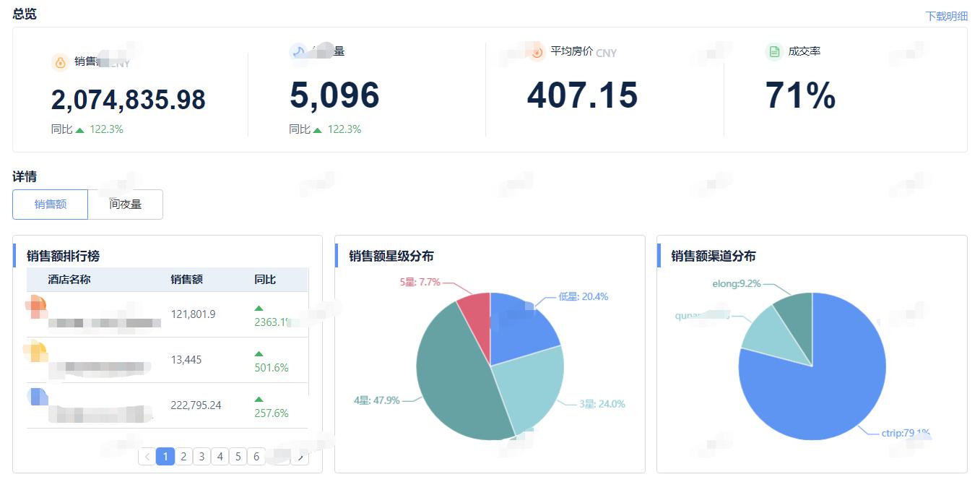The width and height of the screenshot is (980, 490).
Task: Select the 销售额 tab
Action: [49, 205]
